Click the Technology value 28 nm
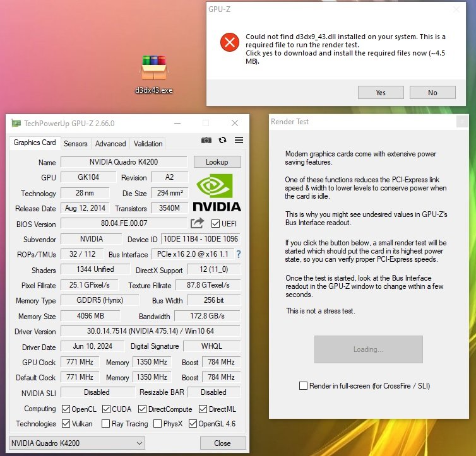This screenshot has width=476, height=456. click(85, 193)
